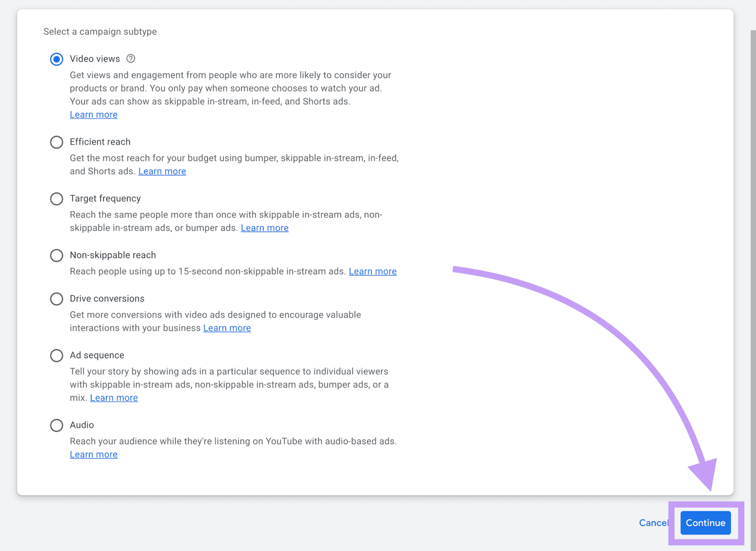Image resolution: width=756 pixels, height=551 pixels.
Task: Select the Audio campaign subtype
Action: (56, 425)
